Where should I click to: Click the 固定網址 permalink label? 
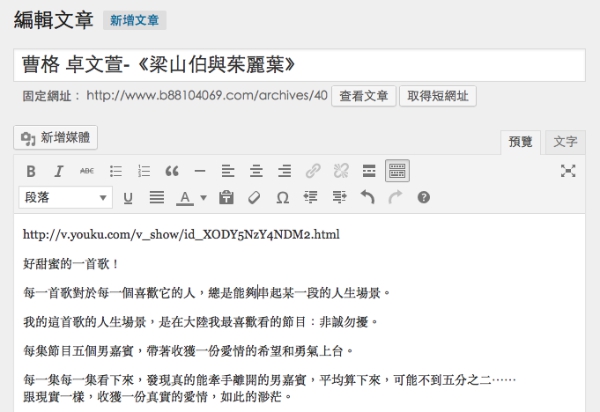[51, 96]
